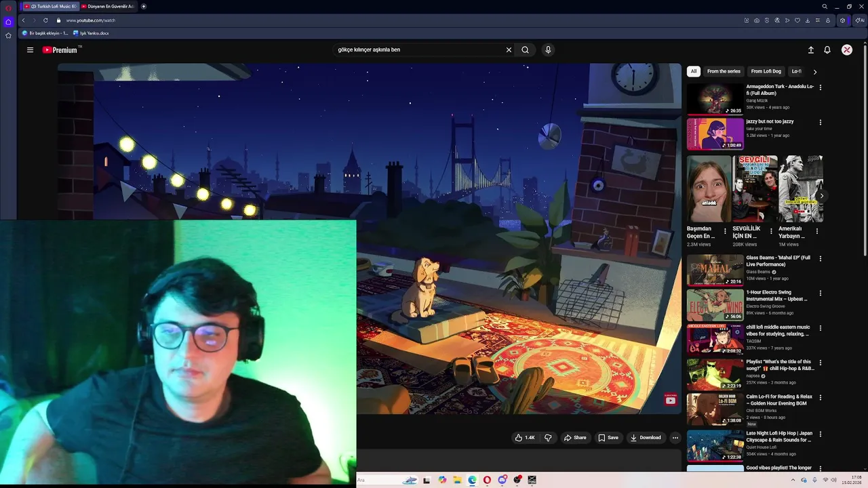This screenshot has width=868, height=488.
Task: Open Opera Easy Setup sliders icon
Action: pos(818,20)
